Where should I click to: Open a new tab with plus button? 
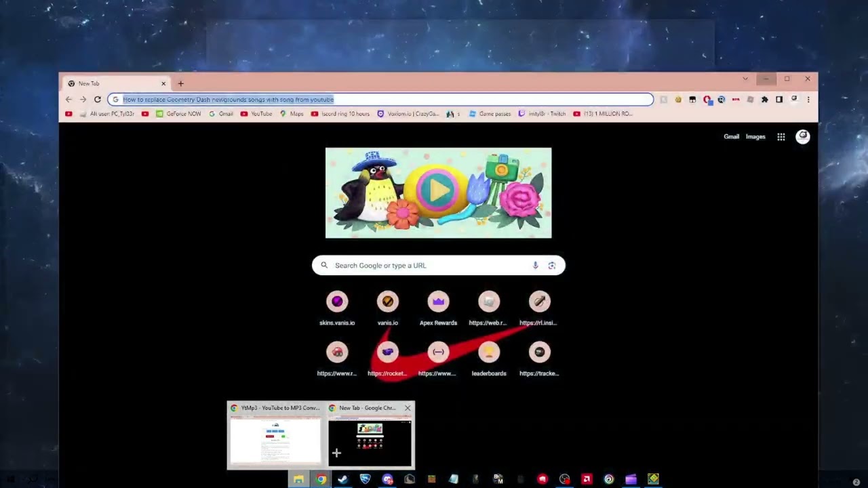click(x=180, y=83)
